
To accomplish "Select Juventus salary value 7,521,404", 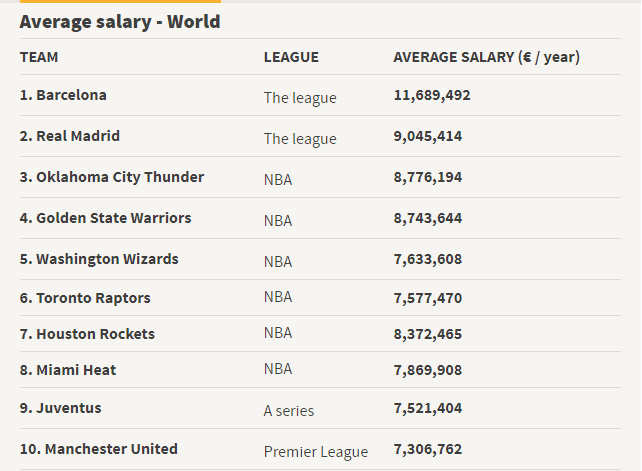I will click(428, 408).
